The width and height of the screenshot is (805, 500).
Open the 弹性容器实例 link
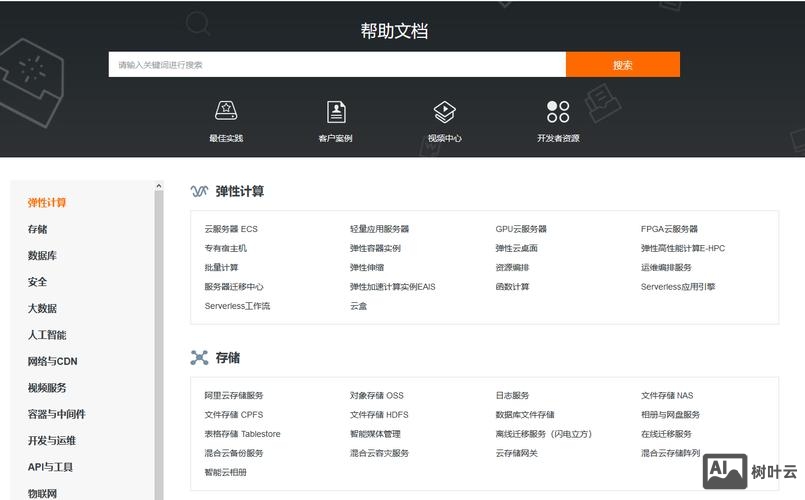(x=375, y=248)
